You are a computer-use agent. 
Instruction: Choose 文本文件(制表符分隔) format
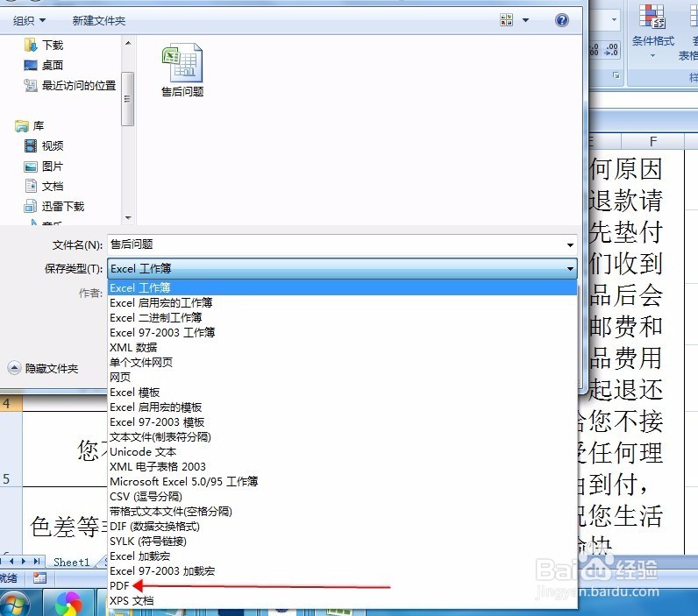pos(342,436)
